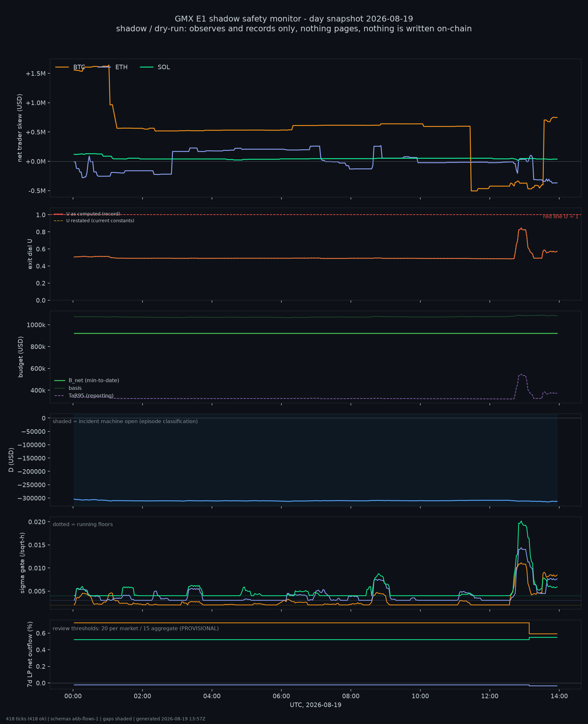Click the '1000k' budget tick label

click(36, 325)
